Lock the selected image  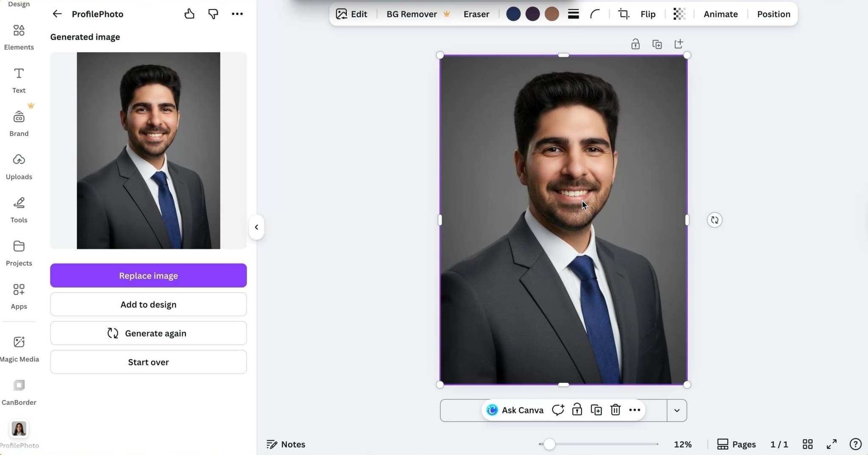point(577,410)
